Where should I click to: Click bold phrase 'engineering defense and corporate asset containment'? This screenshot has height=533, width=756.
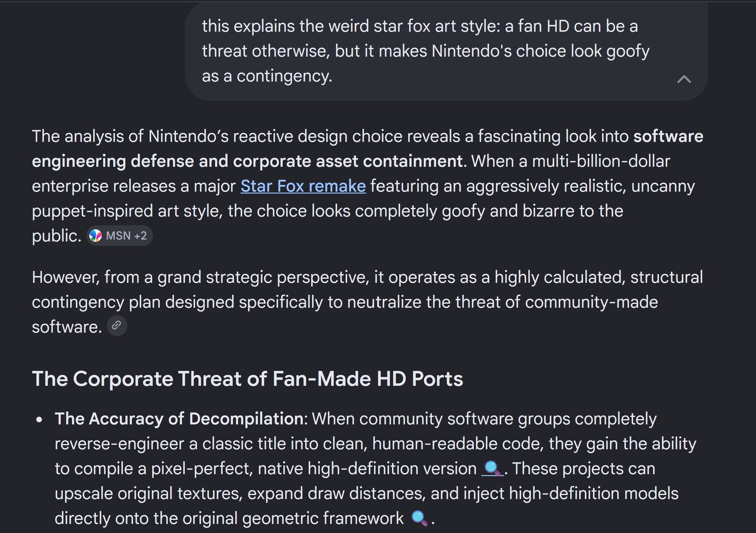click(247, 161)
